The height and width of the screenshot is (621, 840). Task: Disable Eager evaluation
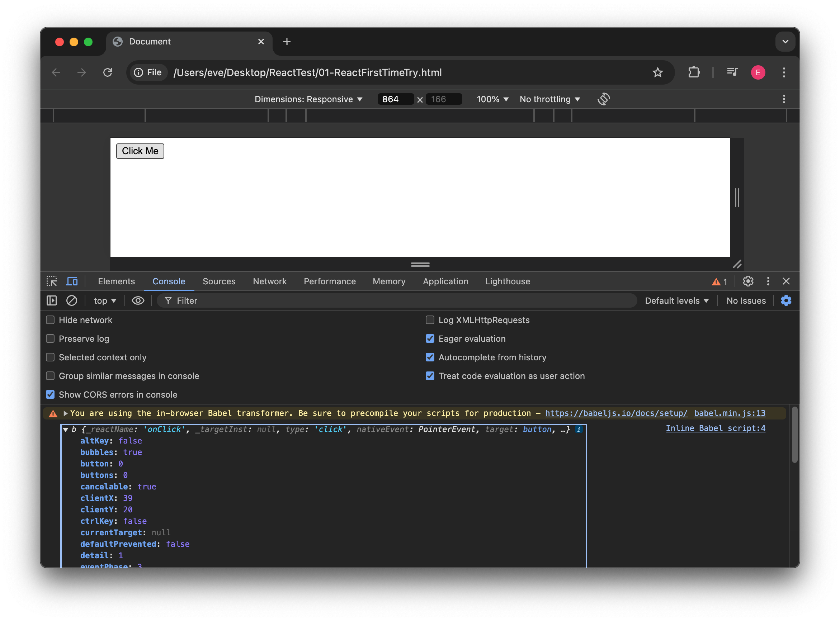(x=430, y=338)
